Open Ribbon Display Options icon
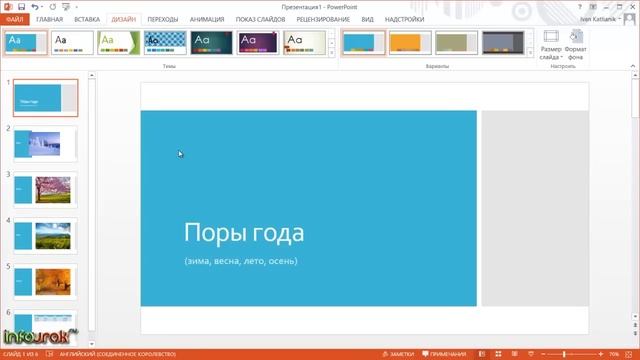The image size is (640, 360). point(593,7)
